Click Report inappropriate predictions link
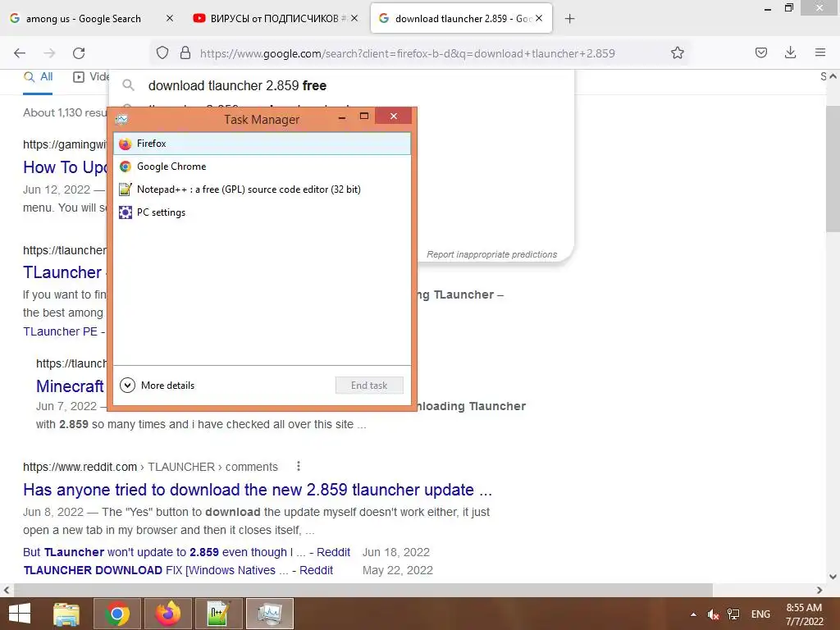The width and height of the screenshot is (840, 630). pos(492,254)
